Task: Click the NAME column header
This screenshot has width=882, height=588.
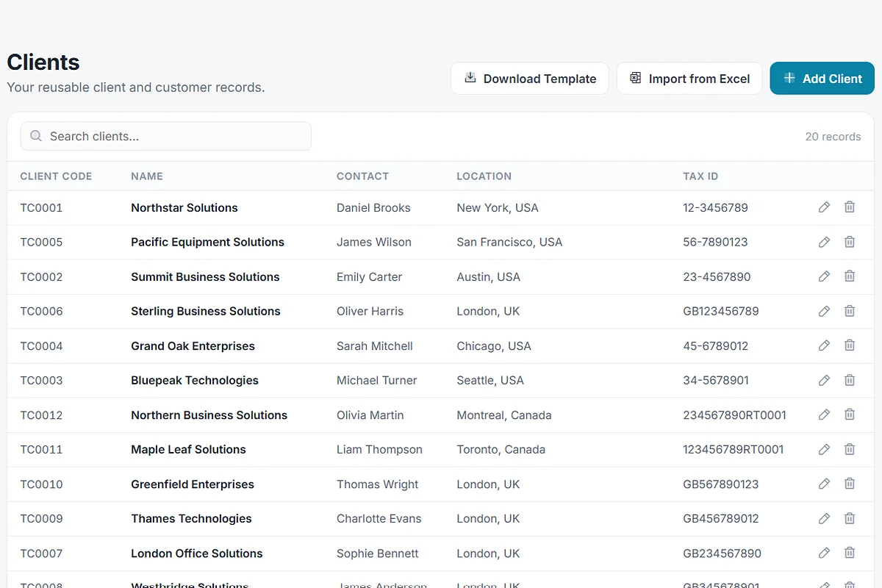Action: pos(147,176)
